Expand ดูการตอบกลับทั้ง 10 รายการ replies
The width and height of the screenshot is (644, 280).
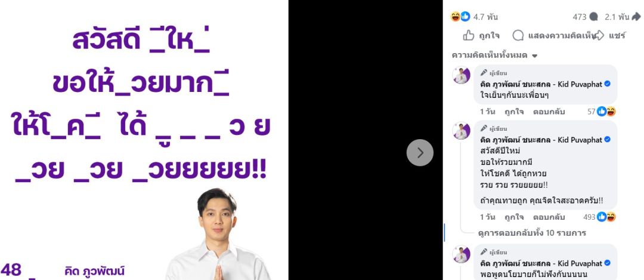[532, 233]
